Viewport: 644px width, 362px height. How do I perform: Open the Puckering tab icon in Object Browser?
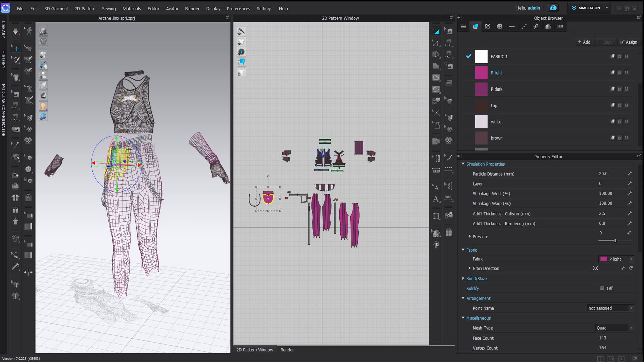pyautogui.click(x=536, y=27)
